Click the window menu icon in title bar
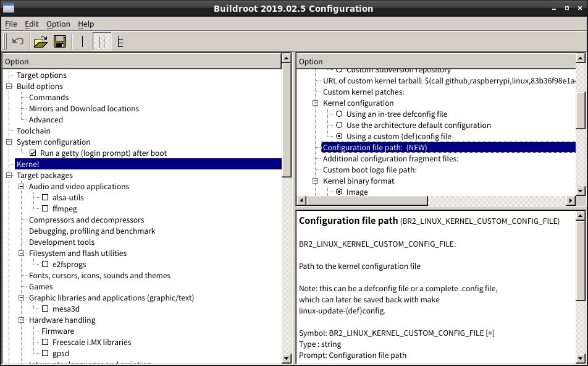 (x=8, y=8)
